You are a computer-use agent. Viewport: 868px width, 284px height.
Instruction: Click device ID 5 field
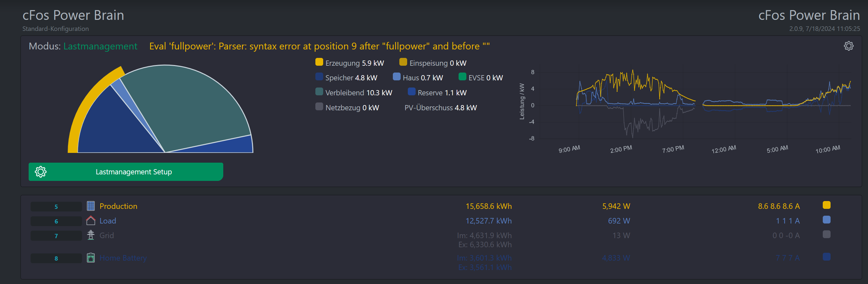click(x=56, y=207)
